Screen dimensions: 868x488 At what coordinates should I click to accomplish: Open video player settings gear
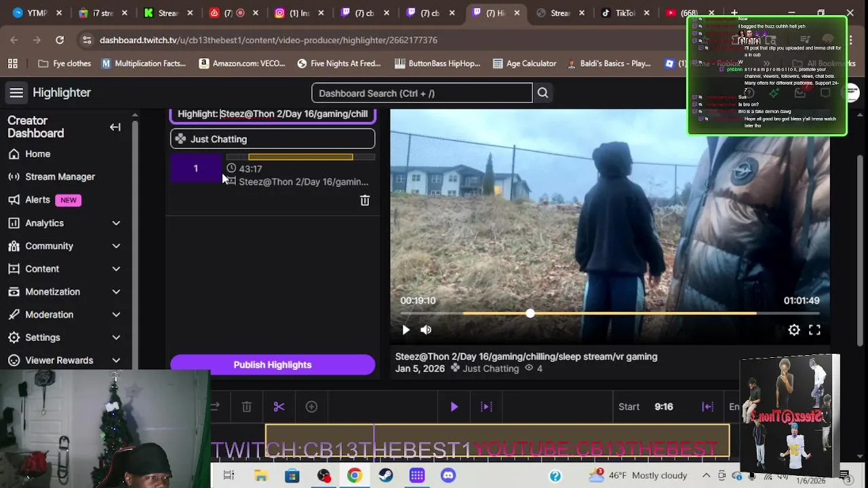(794, 330)
